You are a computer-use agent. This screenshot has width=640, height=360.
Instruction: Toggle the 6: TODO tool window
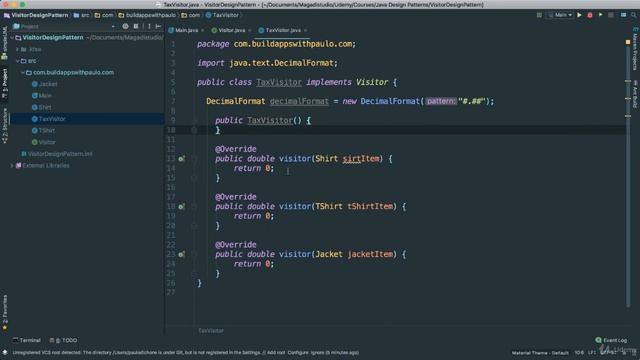tap(63, 340)
